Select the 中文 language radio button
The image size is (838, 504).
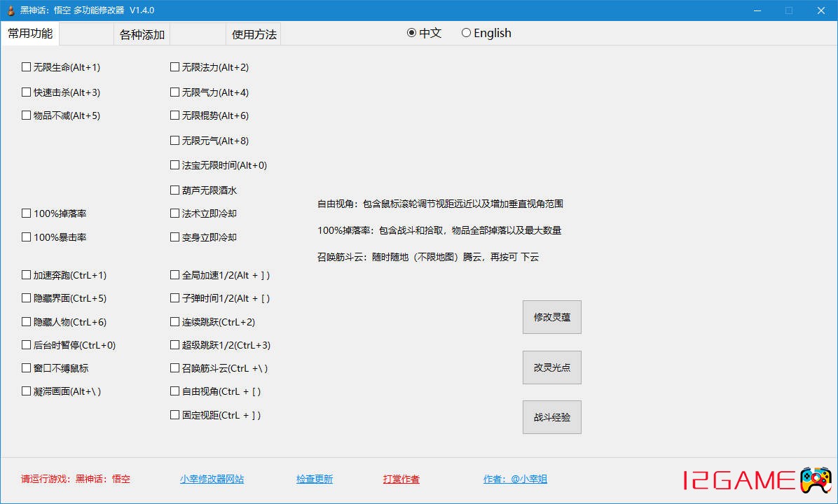(411, 33)
